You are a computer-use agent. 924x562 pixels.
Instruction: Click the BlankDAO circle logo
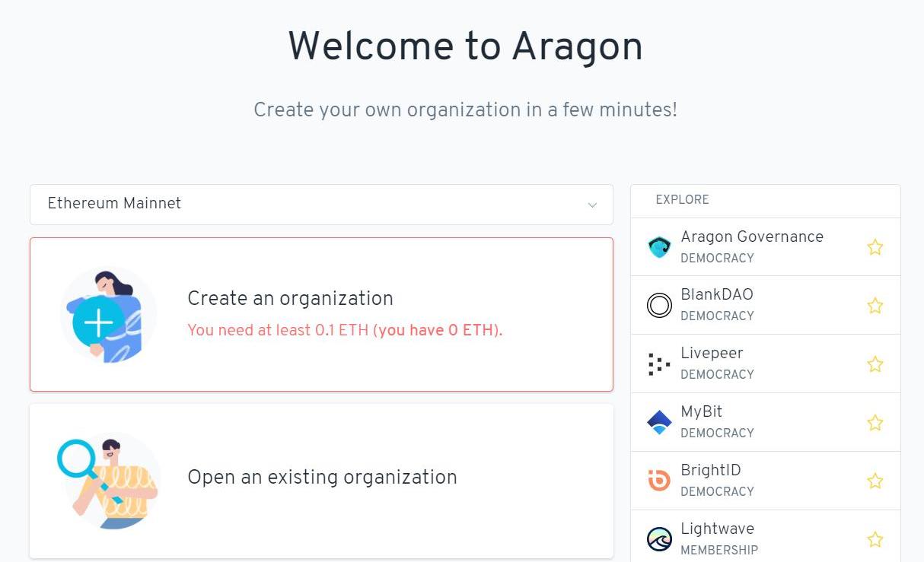[659, 305]
